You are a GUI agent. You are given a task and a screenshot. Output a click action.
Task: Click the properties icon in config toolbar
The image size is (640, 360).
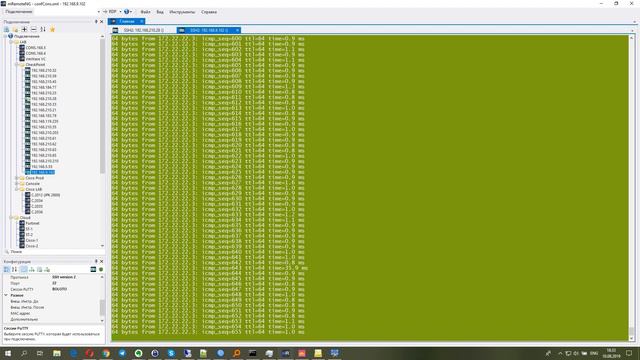point(24,269)
